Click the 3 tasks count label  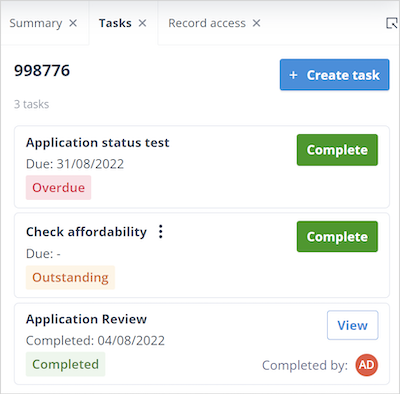pyautogui.click(x=31, y=104)
